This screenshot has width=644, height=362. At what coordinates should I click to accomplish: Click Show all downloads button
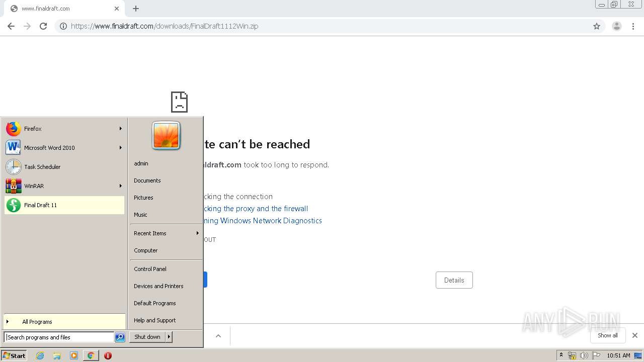tap(608, 335)
